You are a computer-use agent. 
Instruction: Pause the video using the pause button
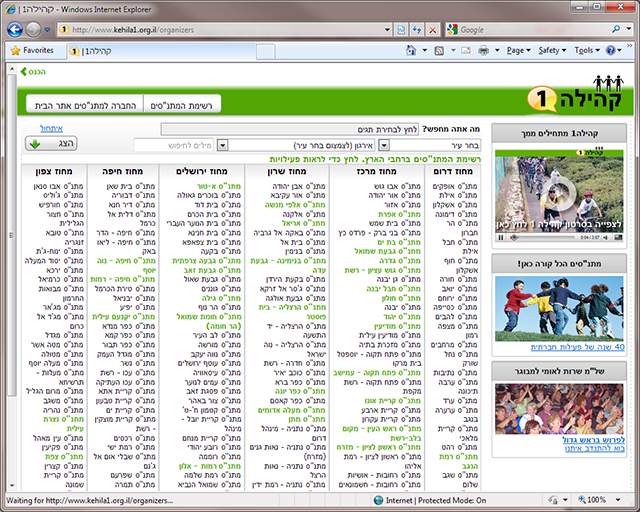pyautogui.click(x=501, y=237)
